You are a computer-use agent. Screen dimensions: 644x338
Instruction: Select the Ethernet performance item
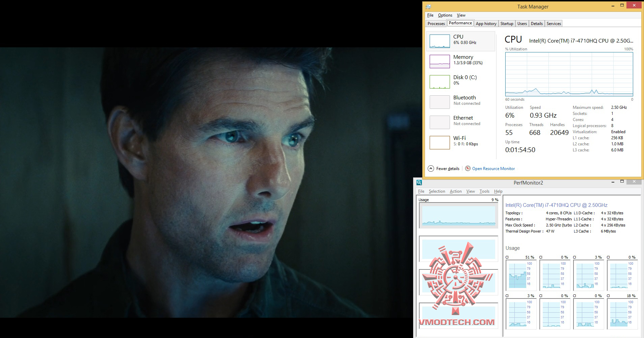[461, 122]
